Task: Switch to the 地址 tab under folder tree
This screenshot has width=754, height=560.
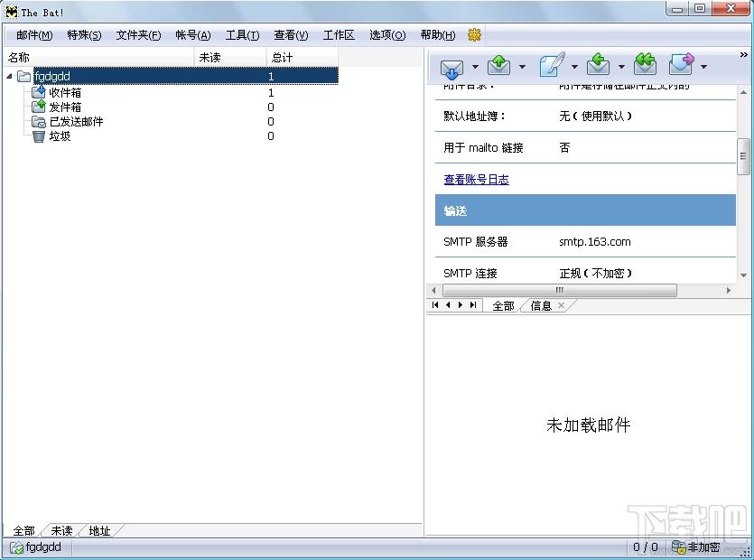Action: (99, 531)
